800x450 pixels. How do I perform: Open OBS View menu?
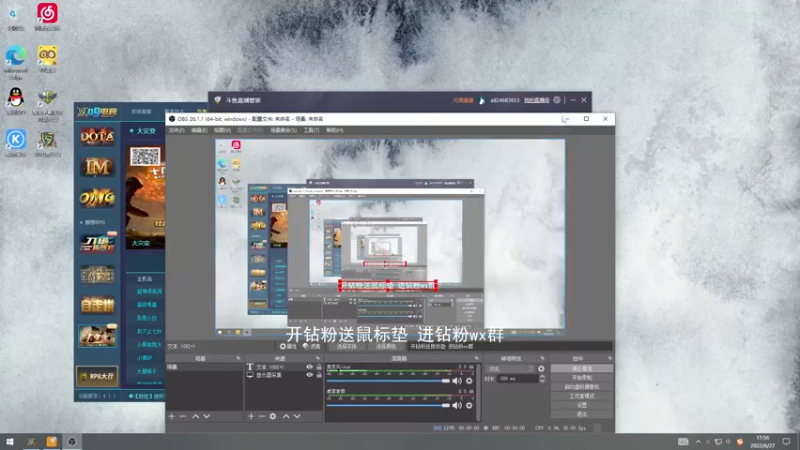(x=222, y=131)
